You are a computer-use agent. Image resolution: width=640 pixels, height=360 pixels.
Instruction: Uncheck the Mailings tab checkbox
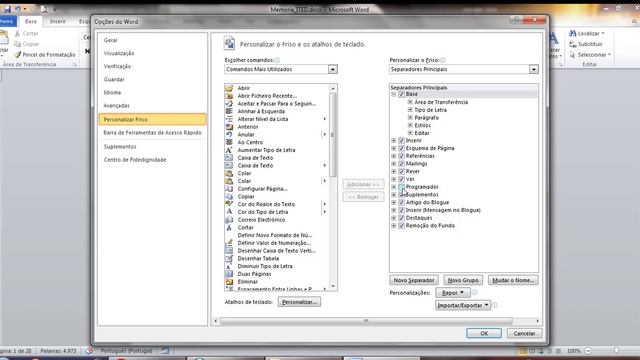401,164
